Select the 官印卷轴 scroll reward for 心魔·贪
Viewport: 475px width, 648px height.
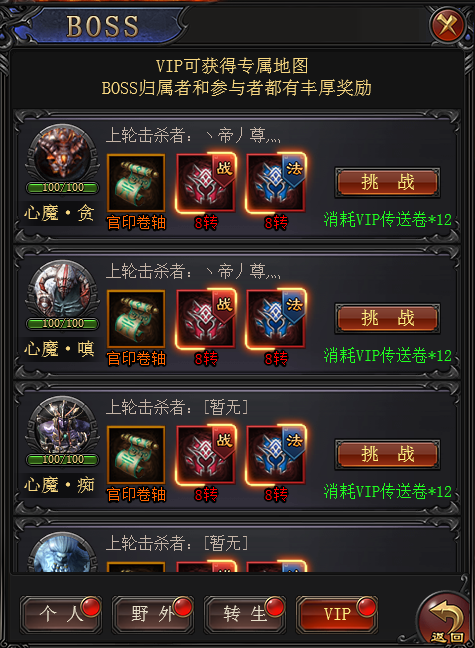[136, 183]
